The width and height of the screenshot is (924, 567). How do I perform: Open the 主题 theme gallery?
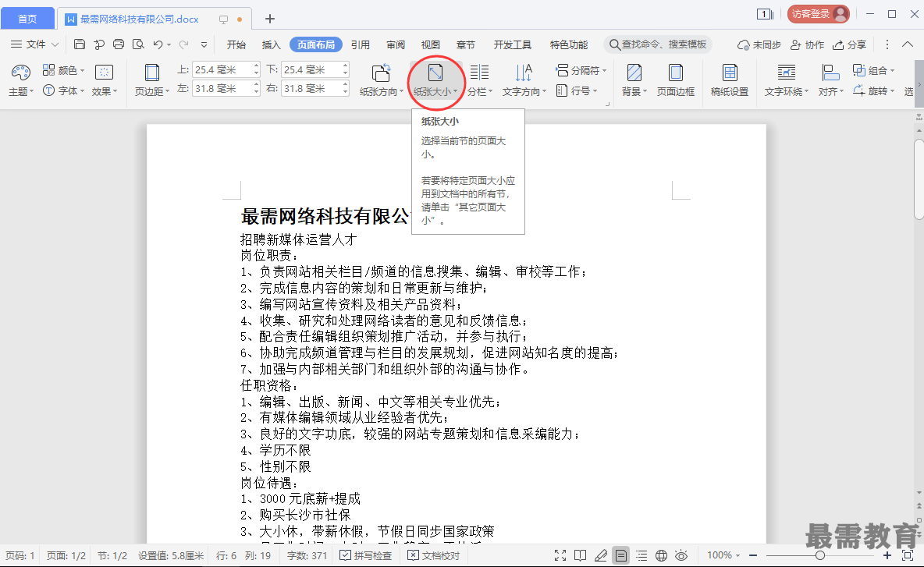(20, 80)
